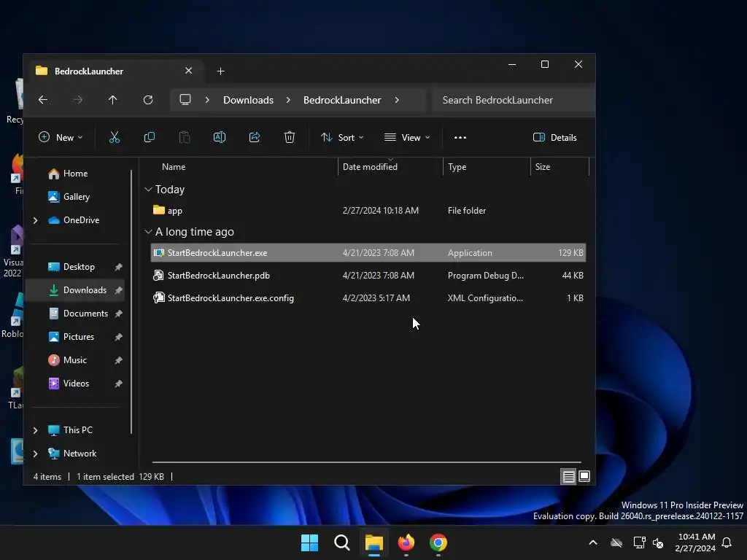
Task: Expand chevron after BedrockLauncher in path
Action: 397,100
